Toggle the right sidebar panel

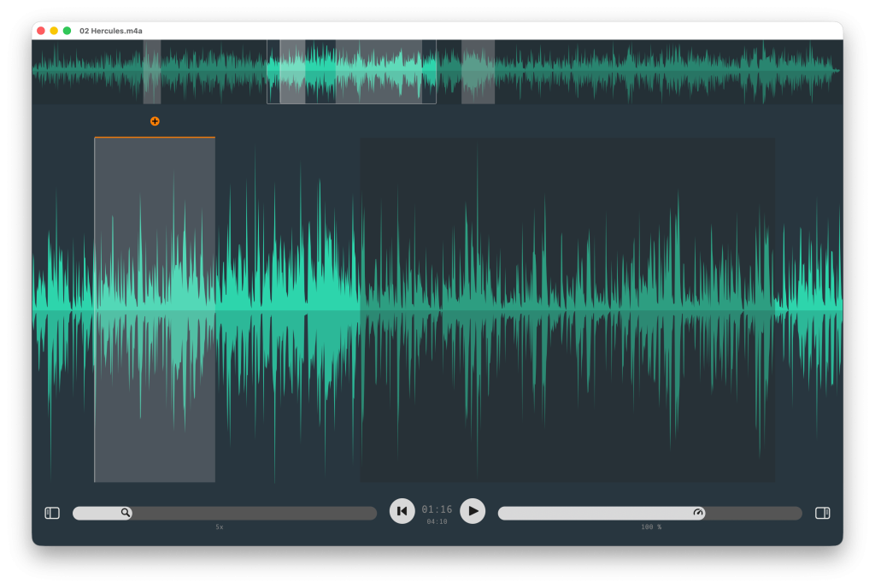(822, 513)
